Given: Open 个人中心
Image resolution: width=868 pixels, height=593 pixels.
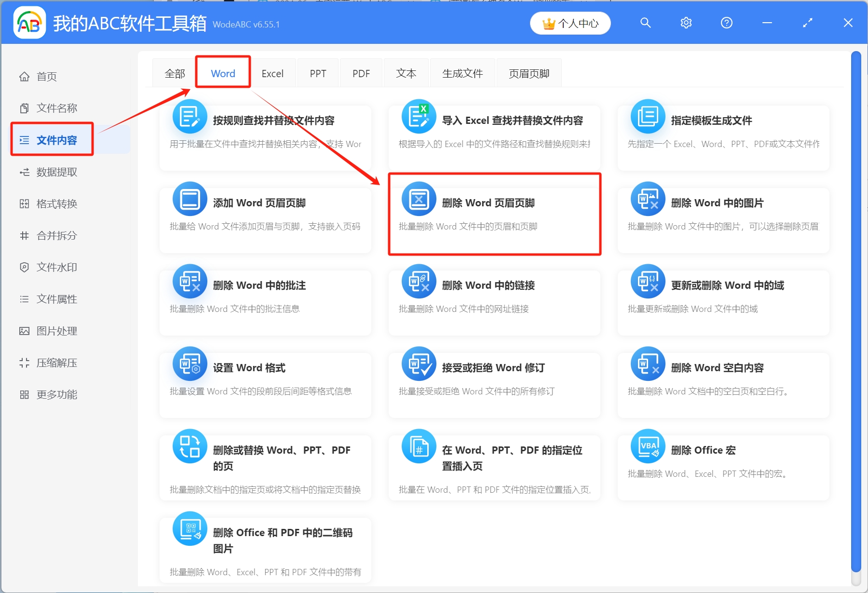Looking at the screenshot, I should [x=570, y=23].
